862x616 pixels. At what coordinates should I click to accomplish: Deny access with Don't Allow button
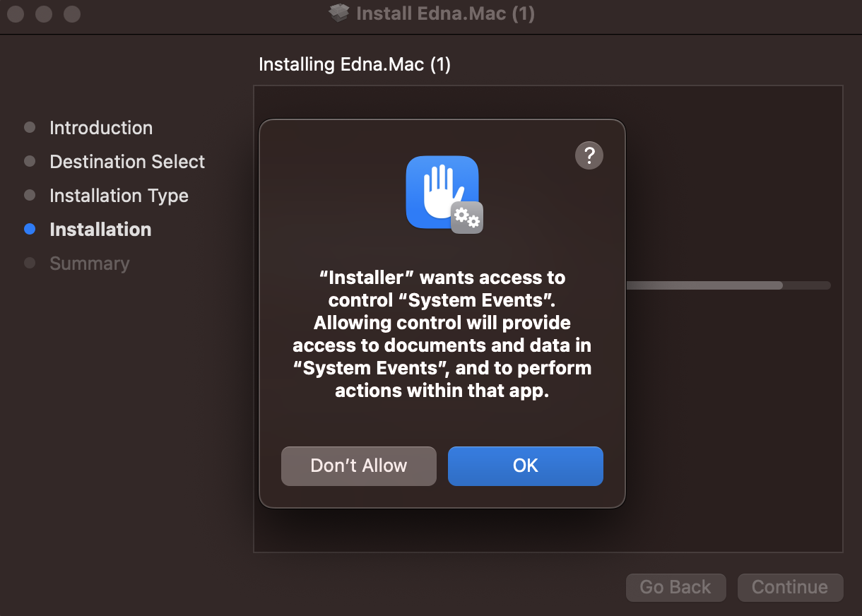[x=359, y=466]
